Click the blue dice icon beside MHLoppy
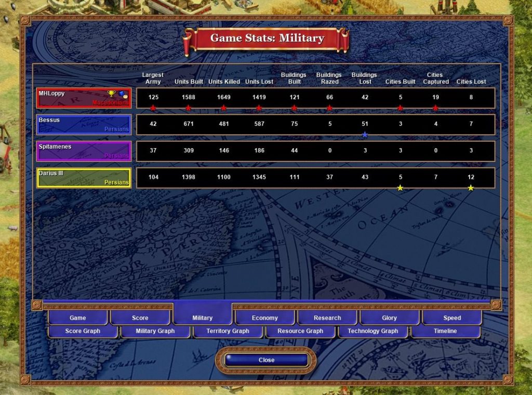This screenshot has width=532, height=395. click(123, 94)
